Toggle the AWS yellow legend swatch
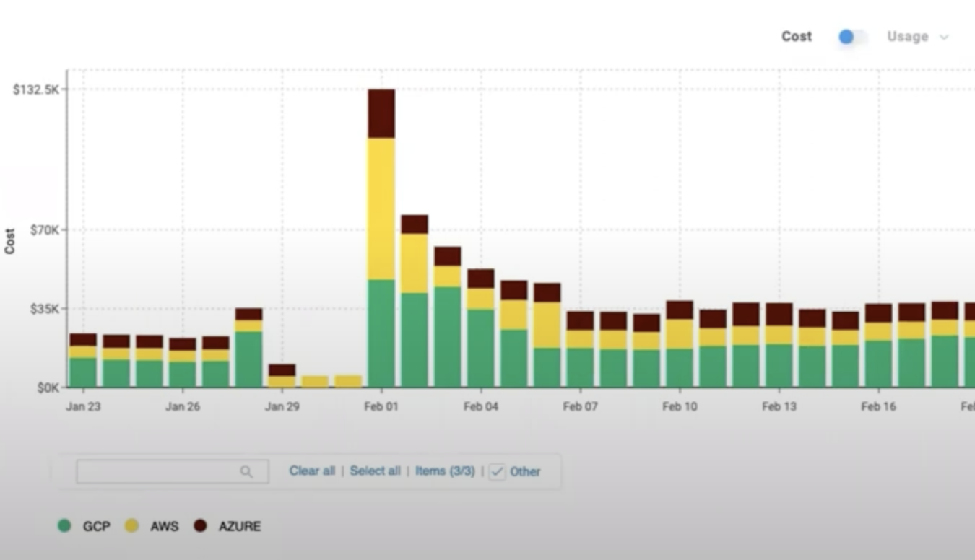975x560 pixels. (x=131, y=526)
